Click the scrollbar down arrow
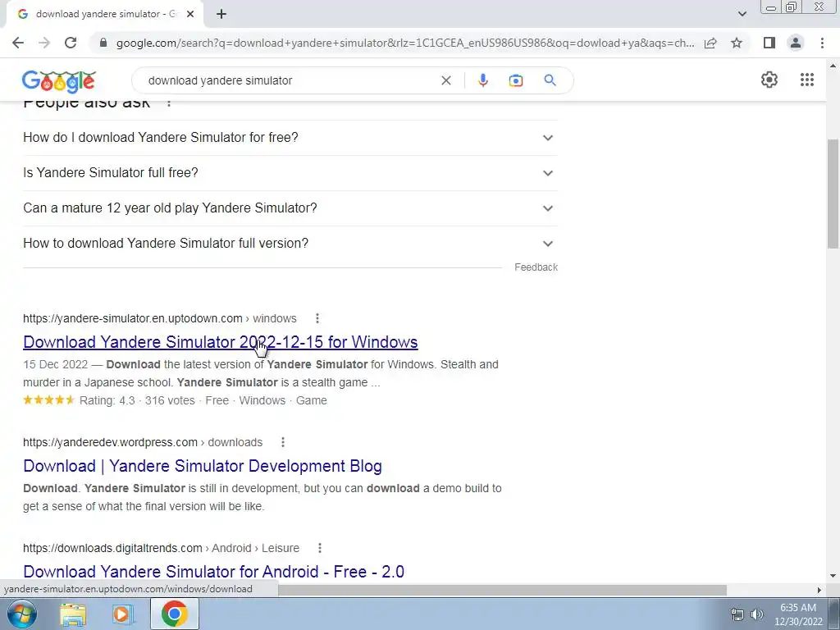840x630 pixels. point(833,577)
